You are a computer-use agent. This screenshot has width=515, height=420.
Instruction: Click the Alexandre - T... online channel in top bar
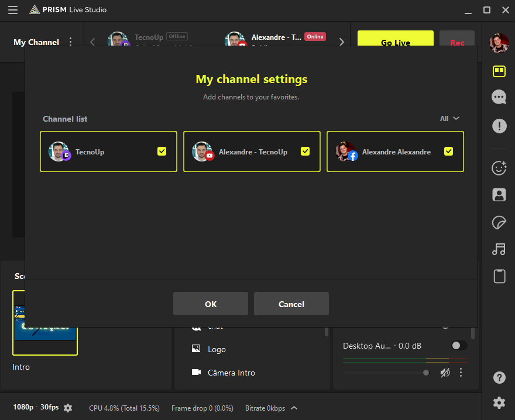pos(275,39)
